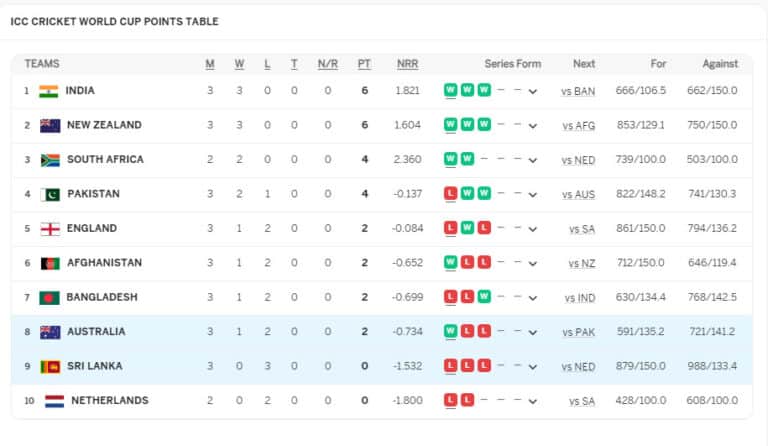Click the England flag icon

point(50,229)
